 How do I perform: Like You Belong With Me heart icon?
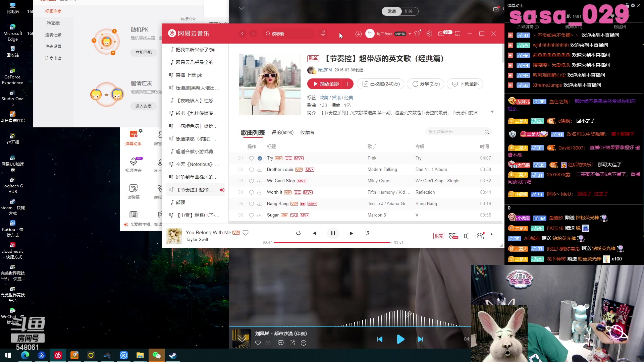[x=246, y=233]
